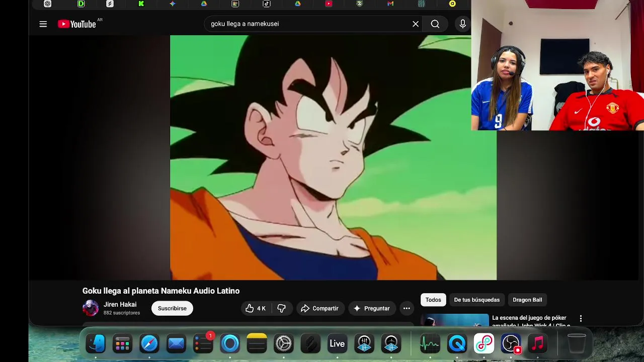
Task: Open Jiren Hakai channel name link
Action: point(120,304)
